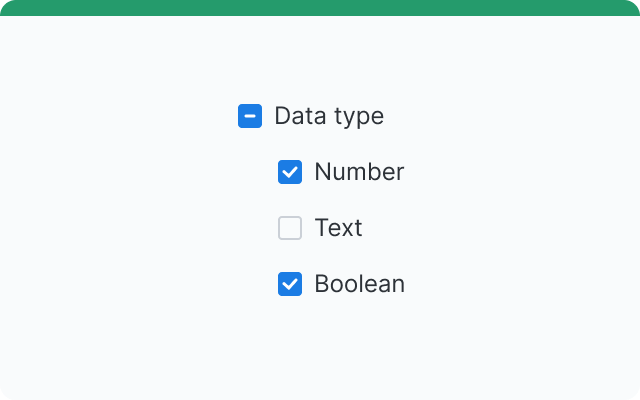Click the blue checkmark icon beside Number
Image resolution: width=640 pixels, height=400 pixels.
pos(290,172)
